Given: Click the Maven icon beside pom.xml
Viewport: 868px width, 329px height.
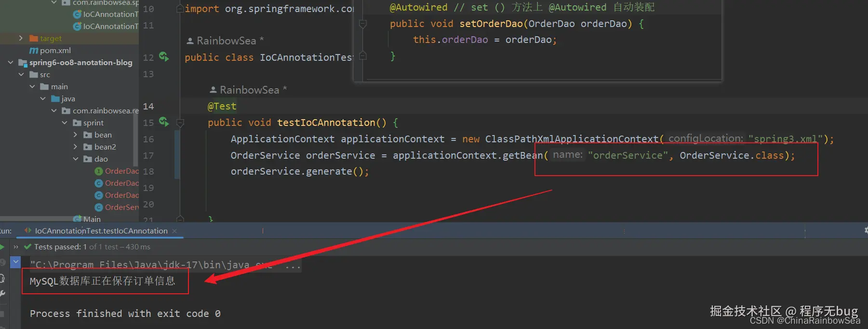Looking at the screenshot, I should (34, 51).
